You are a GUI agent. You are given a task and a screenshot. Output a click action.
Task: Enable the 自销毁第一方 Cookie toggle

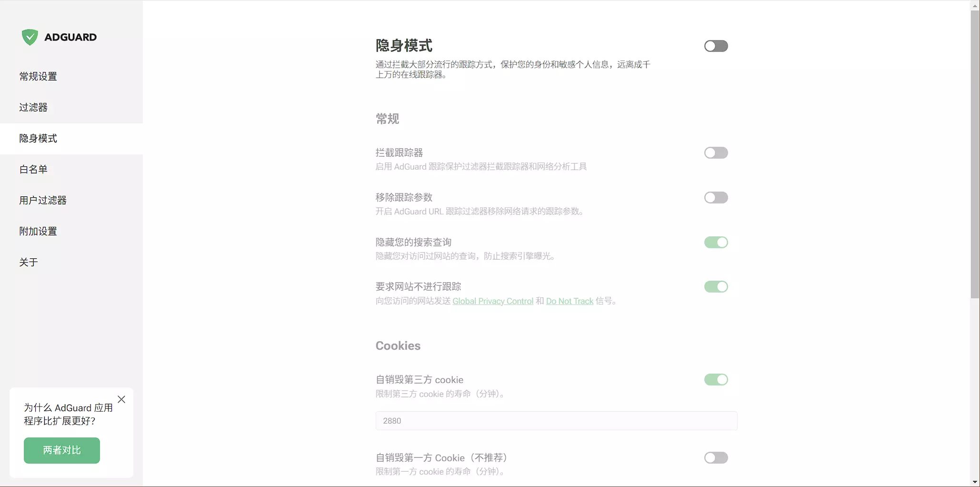click(x=716, y=458)
